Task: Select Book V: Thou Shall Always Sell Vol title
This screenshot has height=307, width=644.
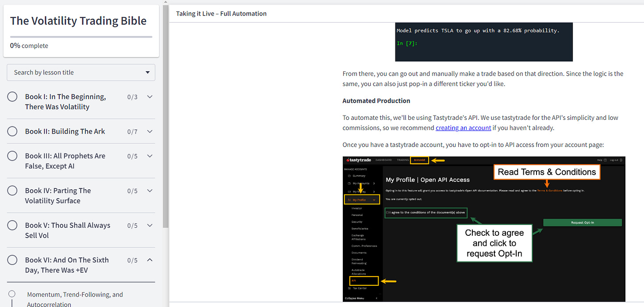Action: click(x=67, y=230)
